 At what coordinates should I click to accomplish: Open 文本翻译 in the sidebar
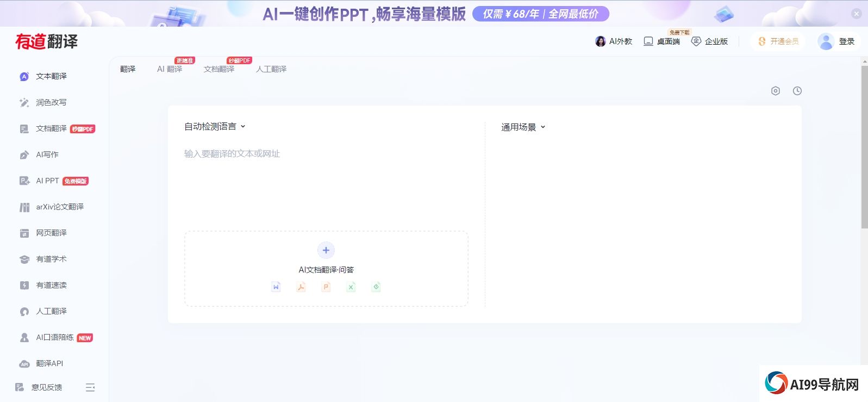[x=51, y=76]
